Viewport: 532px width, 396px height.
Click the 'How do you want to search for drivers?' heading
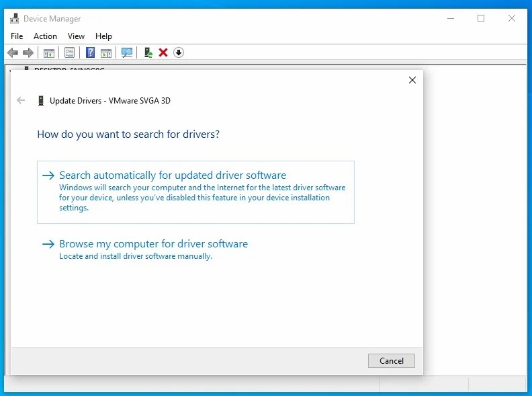click(128, 134)
